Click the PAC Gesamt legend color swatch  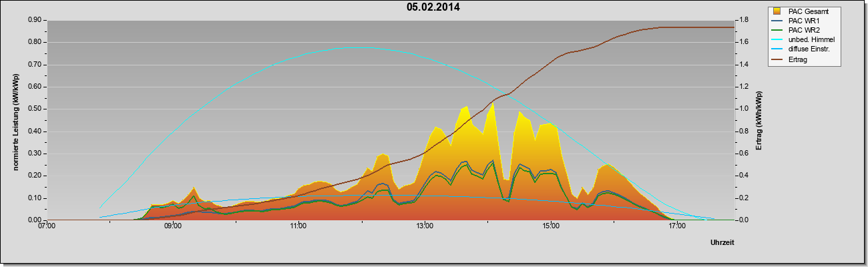(778, 11)
